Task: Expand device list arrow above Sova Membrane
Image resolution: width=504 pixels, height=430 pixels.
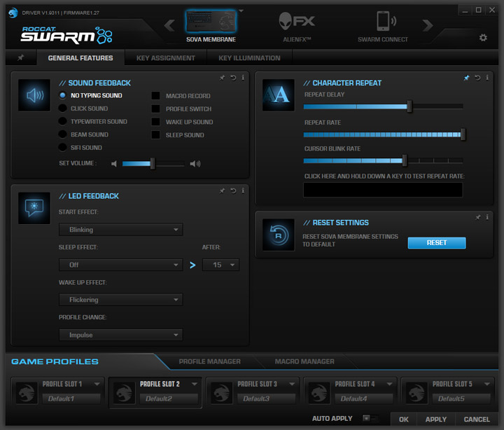Action: [x=241, y=11]
